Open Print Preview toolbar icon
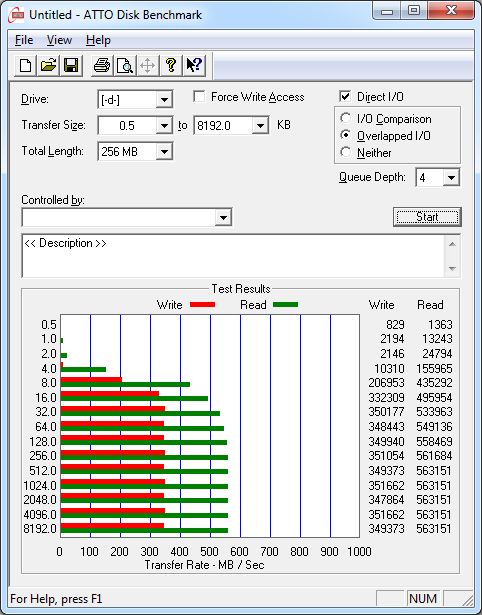 pyautogui.click(x=125, y=65)
